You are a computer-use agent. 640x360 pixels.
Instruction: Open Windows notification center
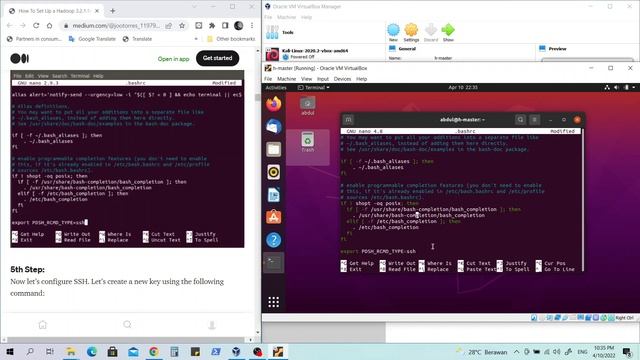coord(627,351)
